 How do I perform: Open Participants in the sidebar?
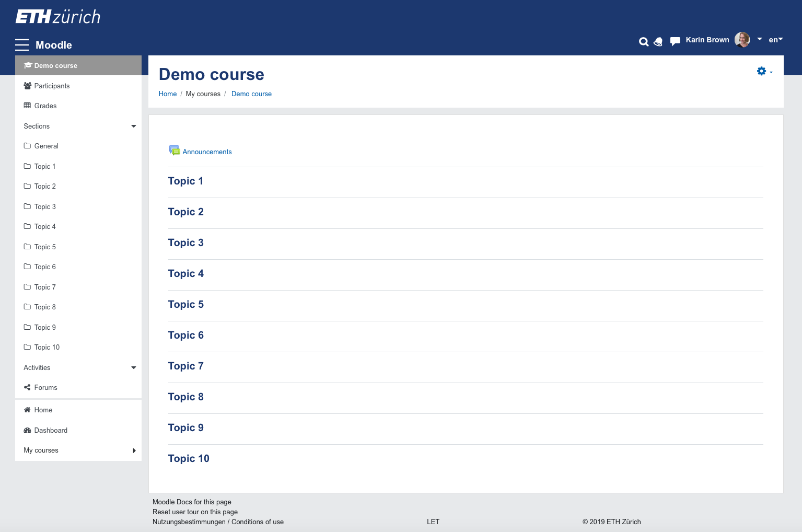click(78, 86)
